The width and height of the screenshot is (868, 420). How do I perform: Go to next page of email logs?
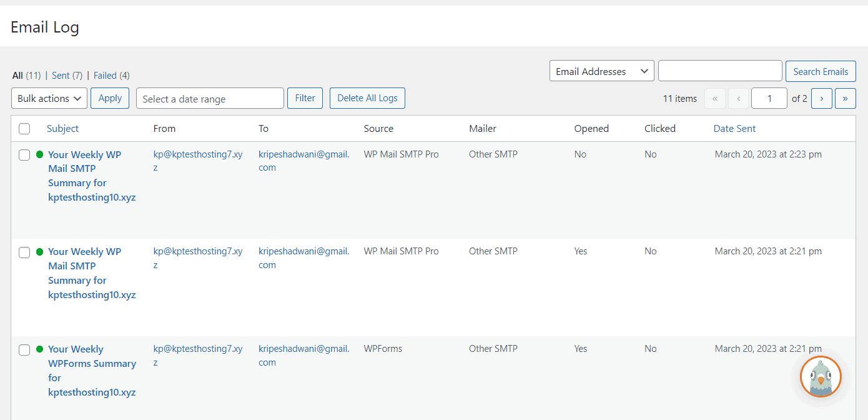click(x=821, y=98)
